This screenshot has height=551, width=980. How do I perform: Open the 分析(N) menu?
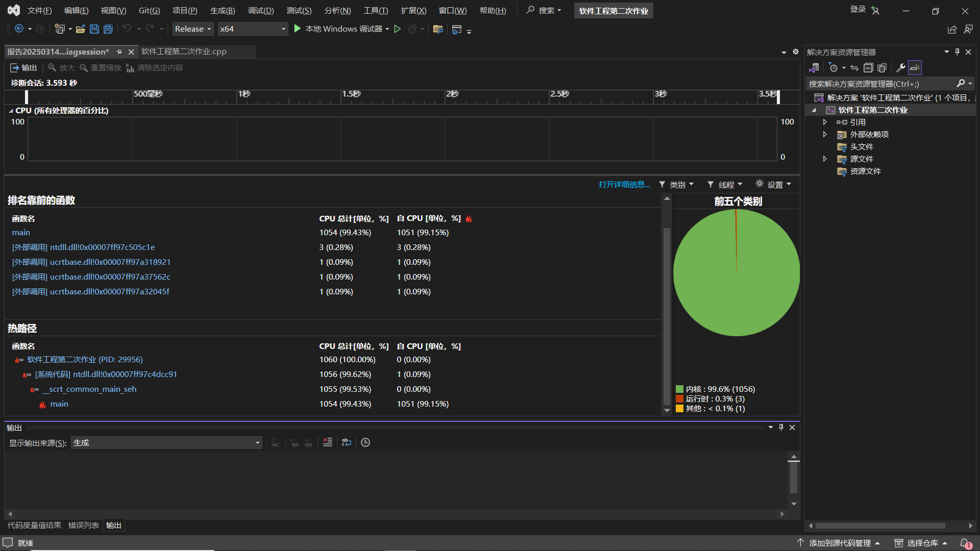pyautogui.click(x=337, y=10)
